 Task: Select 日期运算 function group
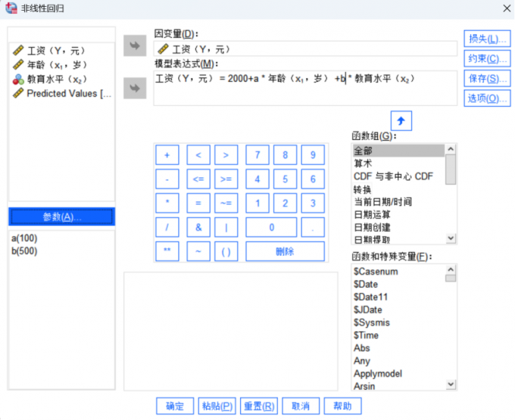pos(398,215)
